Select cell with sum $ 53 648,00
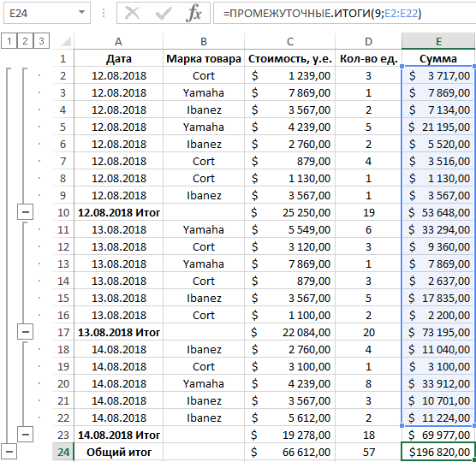Screen dimensions: 476x462 (x=438, y=212)
